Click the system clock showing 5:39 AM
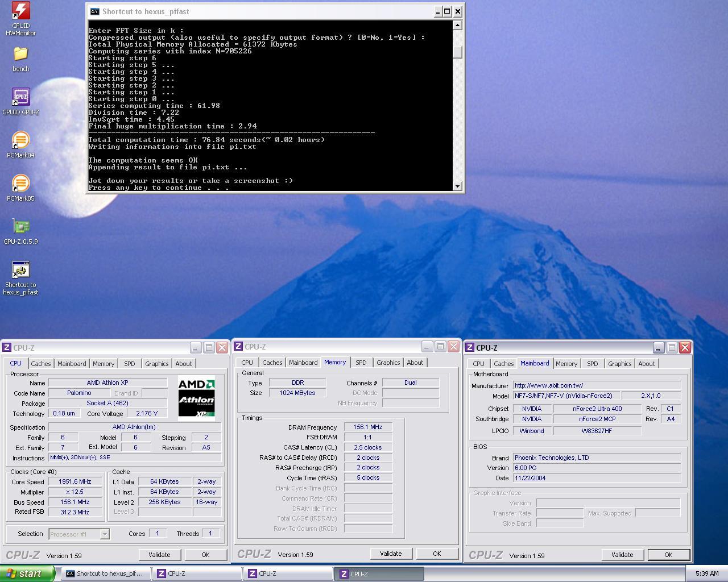 click(707, 573)
